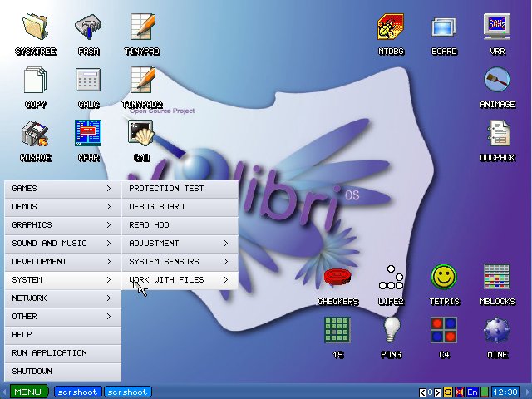The height and width of the screenshot is (399, 532).
Task: Expand the WORK WITH FILES submenu
Action: click(180, 280)
